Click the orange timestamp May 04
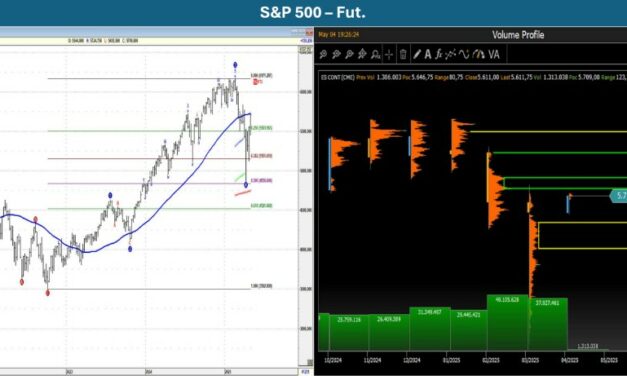 [x=339, y=35]
